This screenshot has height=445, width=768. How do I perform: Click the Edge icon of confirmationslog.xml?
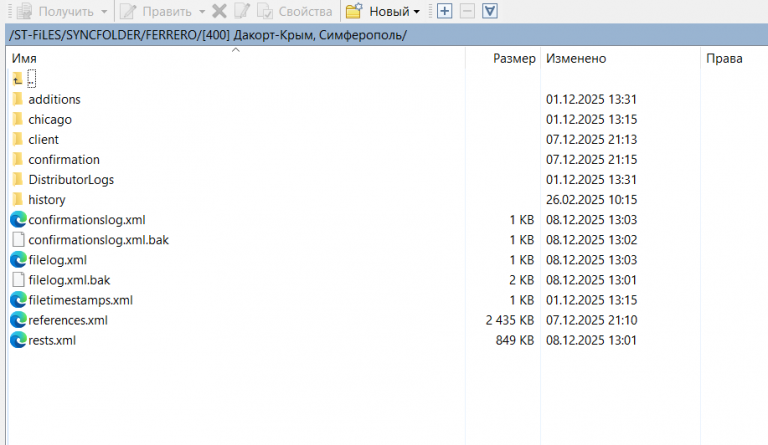pos(18,219)
